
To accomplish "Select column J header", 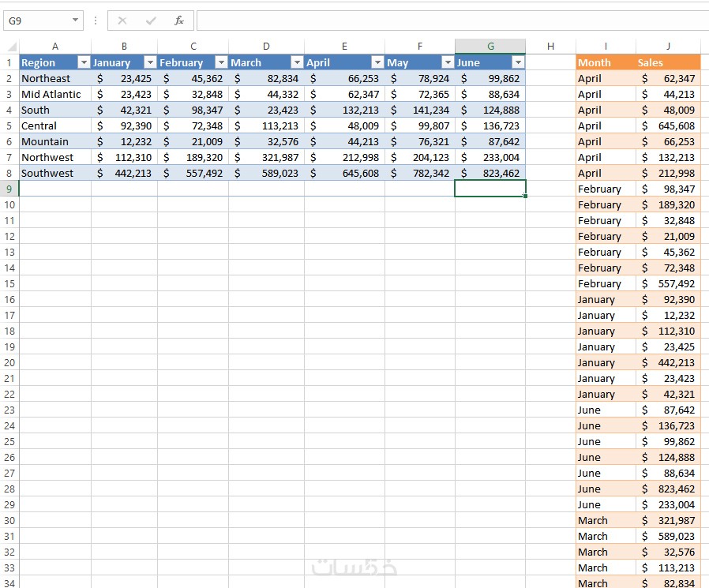I will pyautogui.click(x=668, y=46).
